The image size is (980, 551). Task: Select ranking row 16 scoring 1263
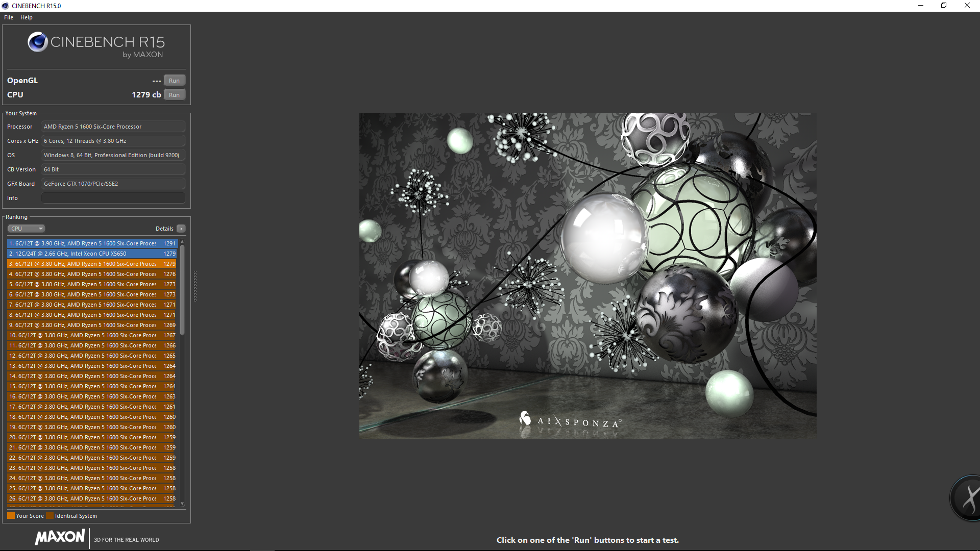pos(92,396)
